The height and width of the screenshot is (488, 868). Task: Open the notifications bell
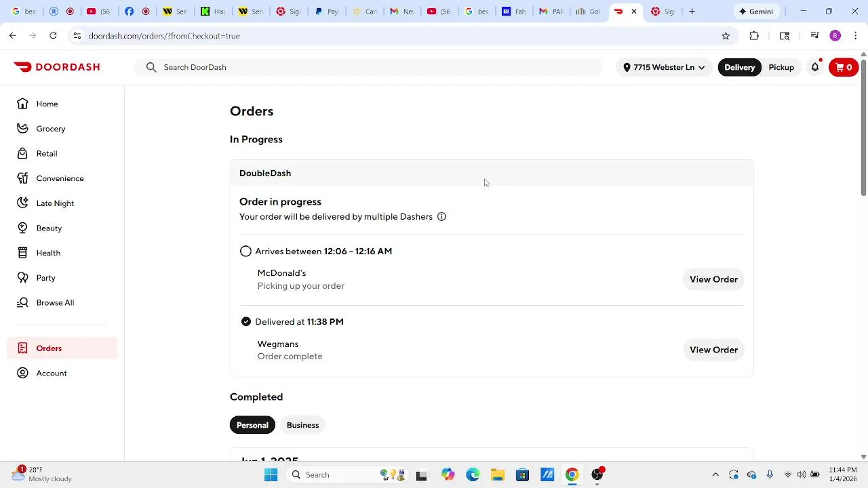[815, 67]
